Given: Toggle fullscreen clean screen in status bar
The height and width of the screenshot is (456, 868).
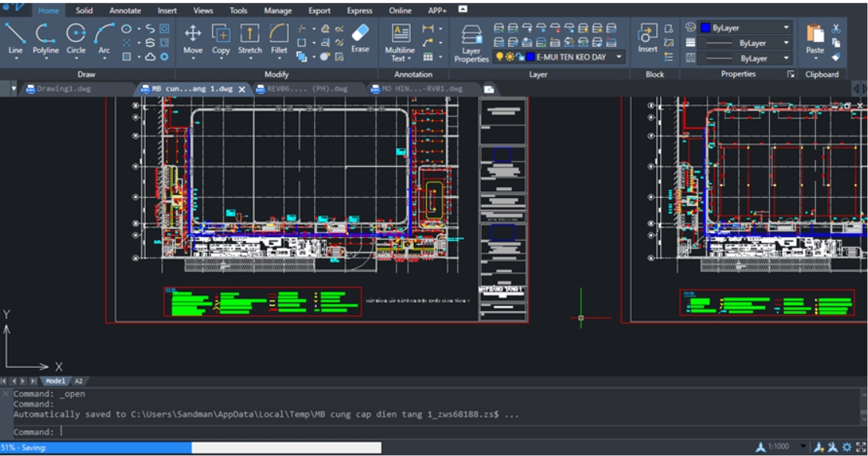Looking at the screenshot, I should click(861, 447).
